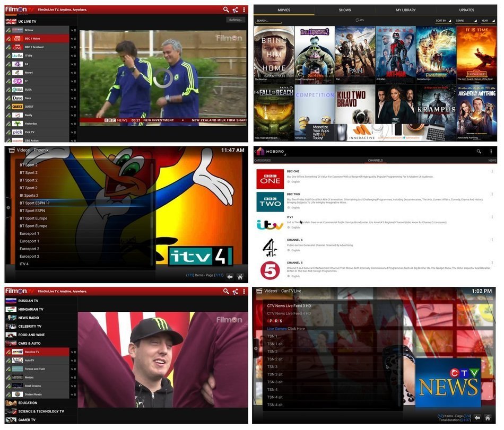Click the BBC TWO teal logo in Mobdro
Screen dimensions: 504x430
(270, 202)
